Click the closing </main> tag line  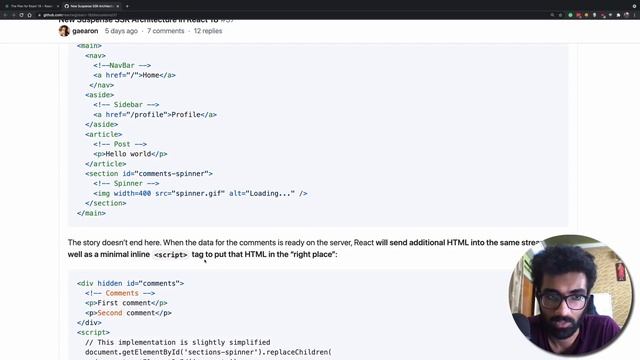pos(91,213)
